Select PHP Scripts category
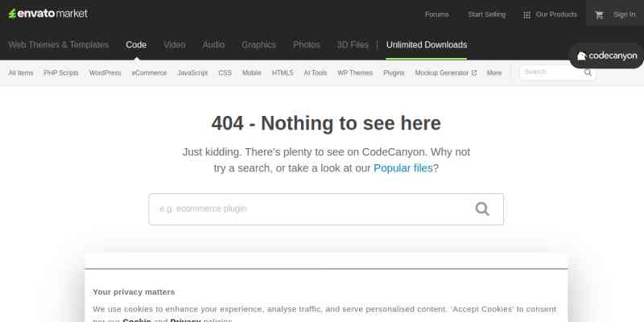The width and height of the screenshot is (644, 322). click(x=61, y=72)
